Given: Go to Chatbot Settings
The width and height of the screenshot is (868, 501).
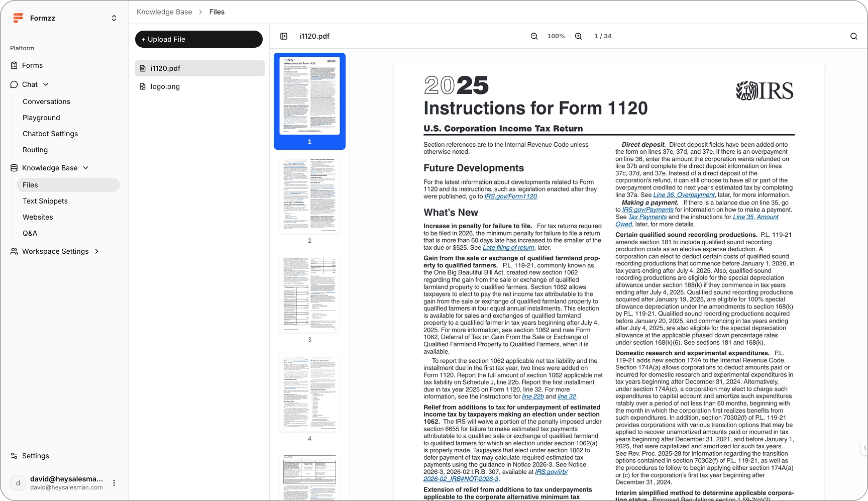Looking at the screenshot, I should (50, 134).
